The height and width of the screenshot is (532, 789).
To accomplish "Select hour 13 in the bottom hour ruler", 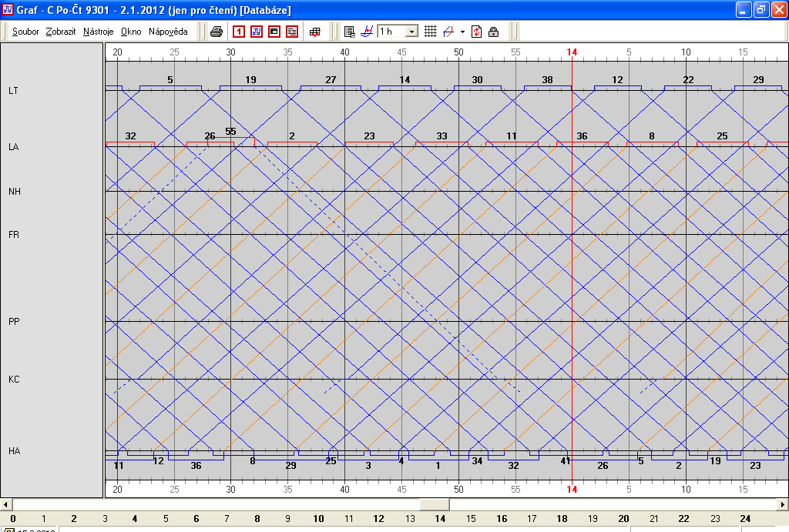I will (410, 518).
